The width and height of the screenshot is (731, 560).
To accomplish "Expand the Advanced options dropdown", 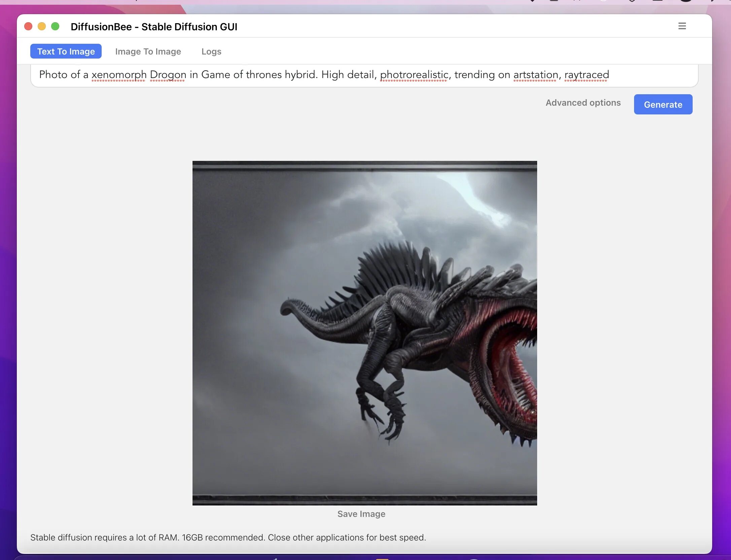I will [583, 102].
